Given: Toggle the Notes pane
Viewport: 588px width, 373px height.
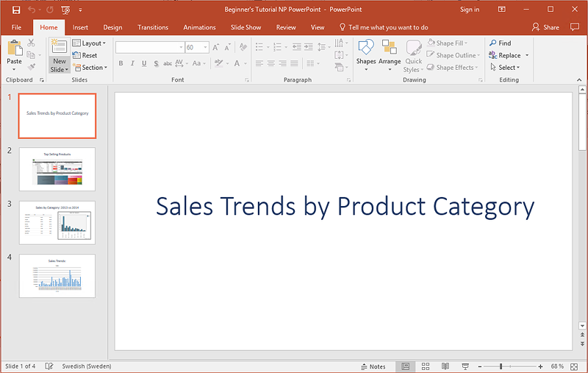Looking at the screenshot, I should [373, 366].
